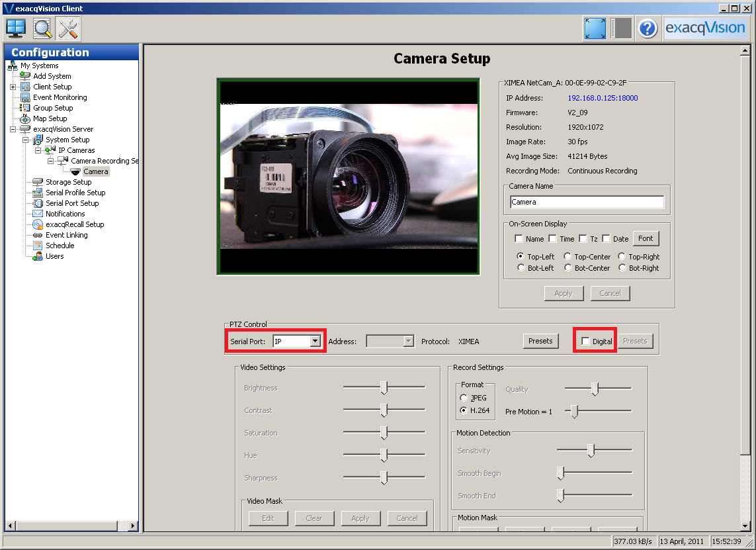Collapse the exacqVision Server tree node
Screen dimensions: 756x550
click(13, 129)
